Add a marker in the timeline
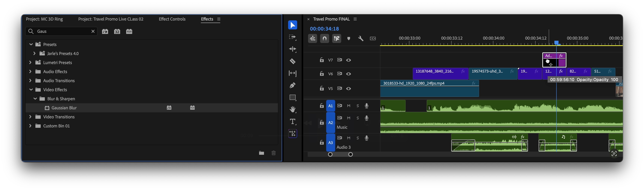Image resolution: width=644 pixels, height=190 pixels. (x=349, y=39)
